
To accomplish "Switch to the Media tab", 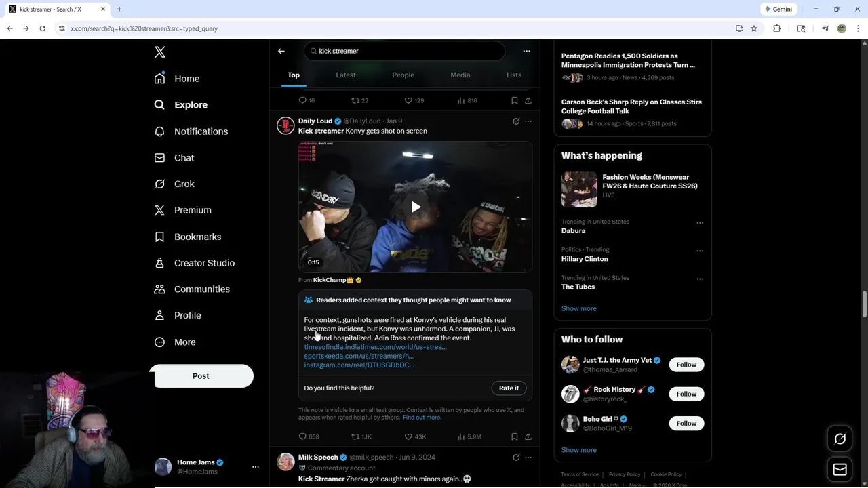I will point(460,75).
